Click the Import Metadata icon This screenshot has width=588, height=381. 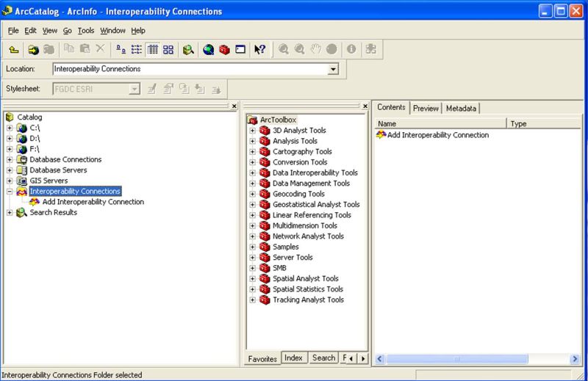click(x=200, y=89)
